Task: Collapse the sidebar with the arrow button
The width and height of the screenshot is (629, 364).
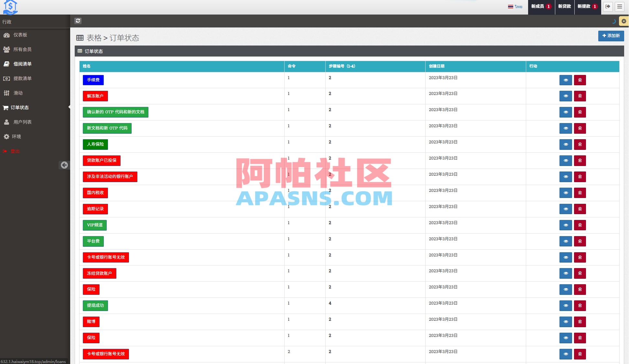Action: tap(64, 165)
